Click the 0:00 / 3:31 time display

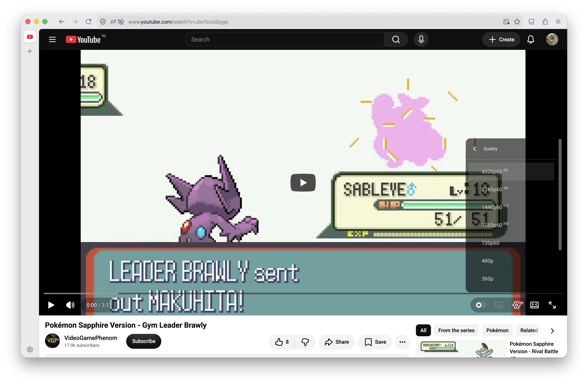99,305
